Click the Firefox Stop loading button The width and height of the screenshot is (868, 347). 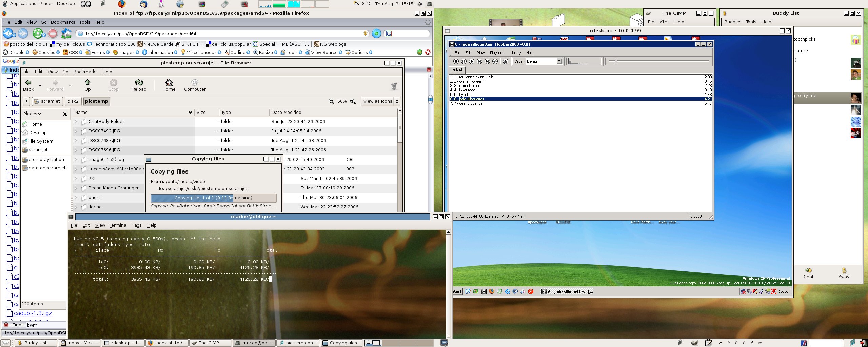pos(53,34)
